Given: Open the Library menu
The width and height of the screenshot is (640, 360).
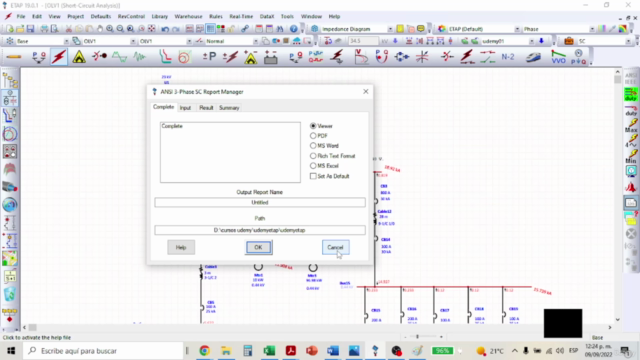Looking at the screenshot, I should (160, 17).
